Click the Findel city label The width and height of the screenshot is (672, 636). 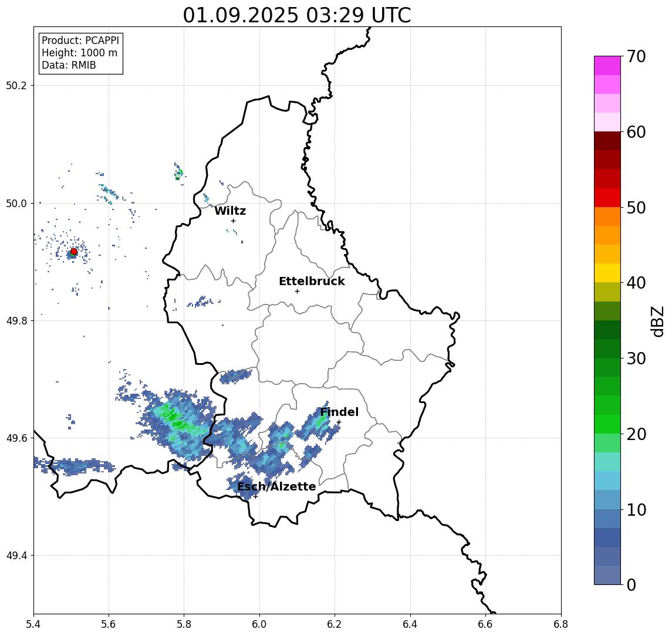[339, 412]
